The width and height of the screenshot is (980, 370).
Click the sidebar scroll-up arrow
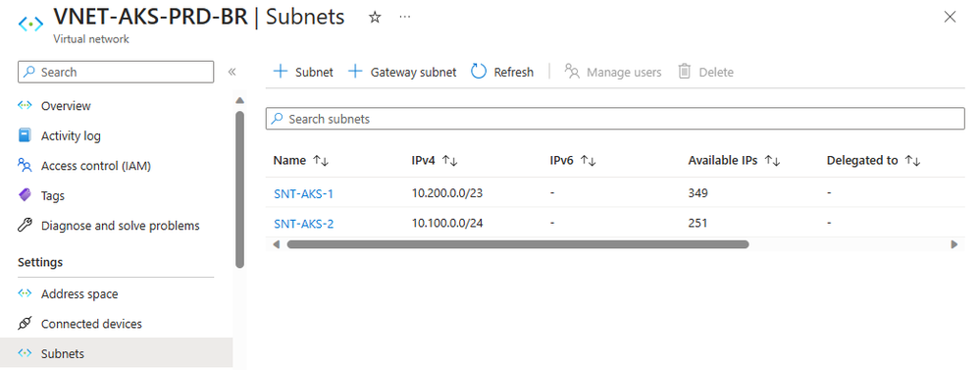[x=240, y=100]
